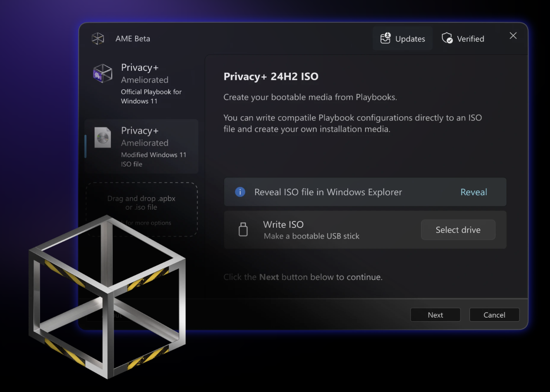Click the Cancel button
This screenshot has height=392, width=550.
494,315
